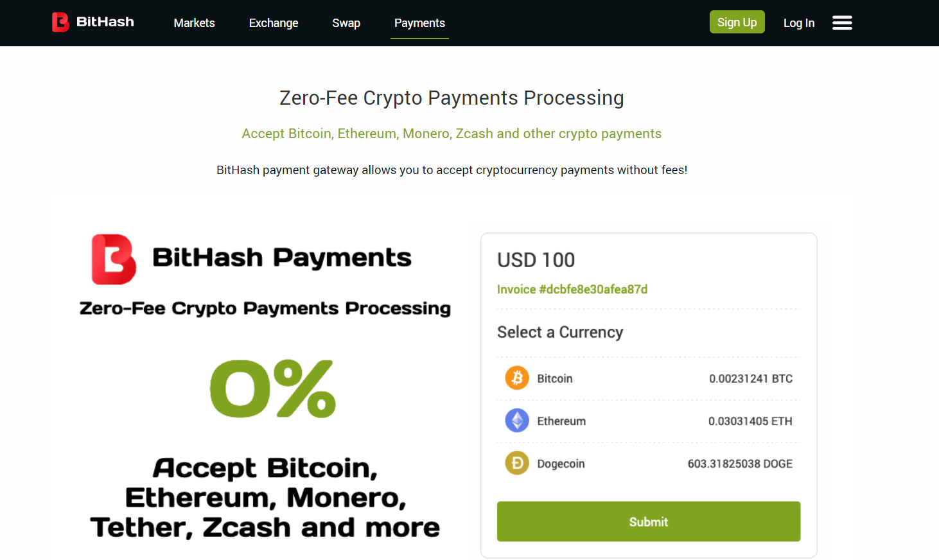Image resolution: width=939 pixels, height=560 pixels.
Task: Submit the currency selection
Action: [x=649, y=521]
